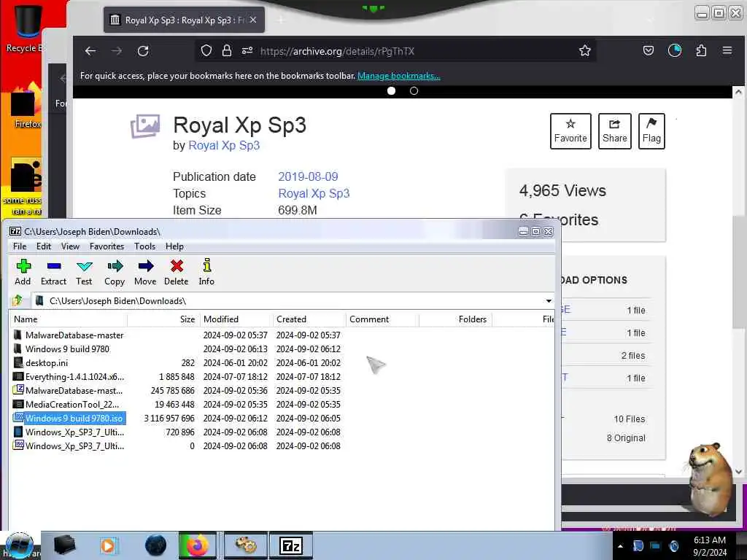Reload the archive.org page

click(x=143, y=51)
